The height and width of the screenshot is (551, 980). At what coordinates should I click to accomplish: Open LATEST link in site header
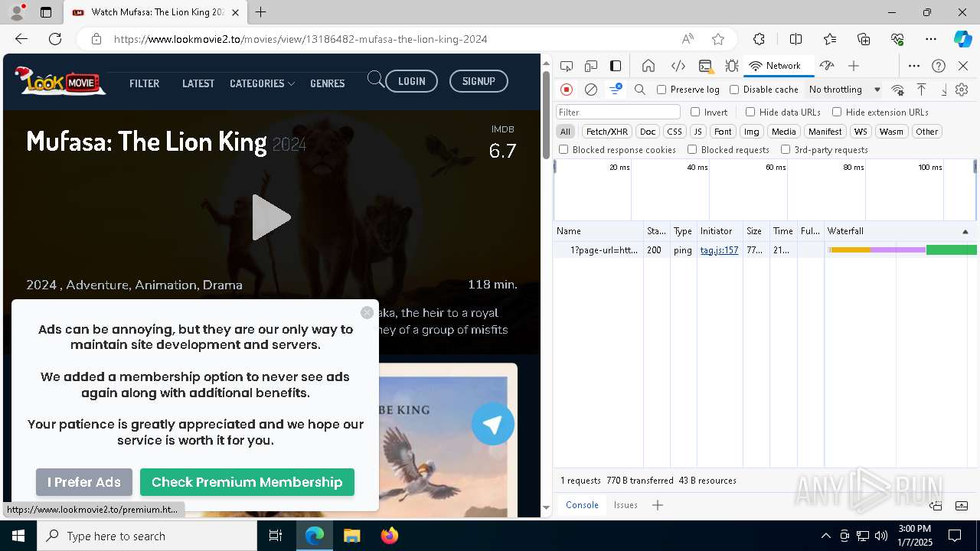pyautogui.click(x=198, y=83)
